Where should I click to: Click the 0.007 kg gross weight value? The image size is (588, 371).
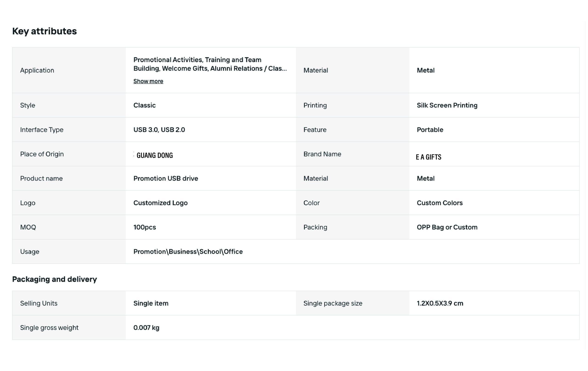[x=146, y=328]
